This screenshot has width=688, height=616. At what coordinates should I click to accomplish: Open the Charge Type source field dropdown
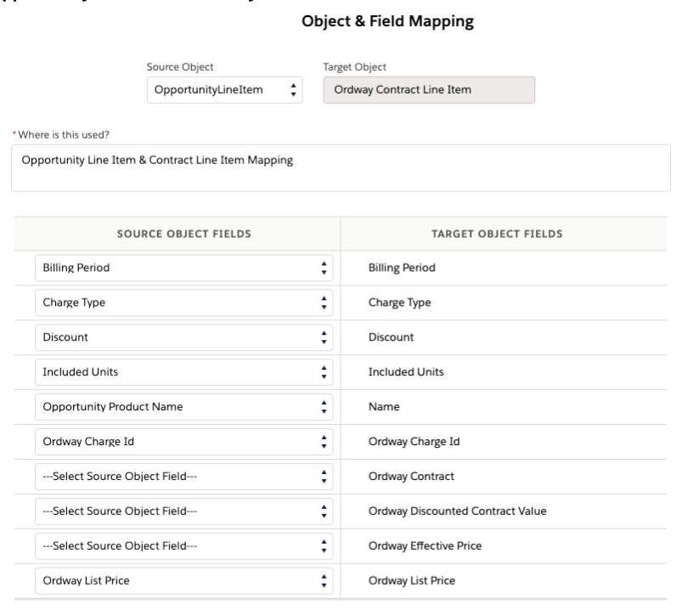tap(183, 302)
